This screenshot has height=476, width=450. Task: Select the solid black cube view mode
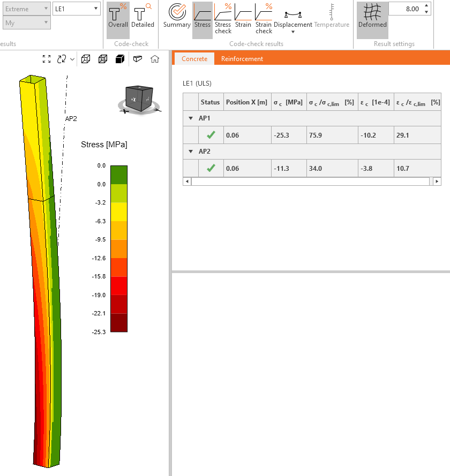120,59
